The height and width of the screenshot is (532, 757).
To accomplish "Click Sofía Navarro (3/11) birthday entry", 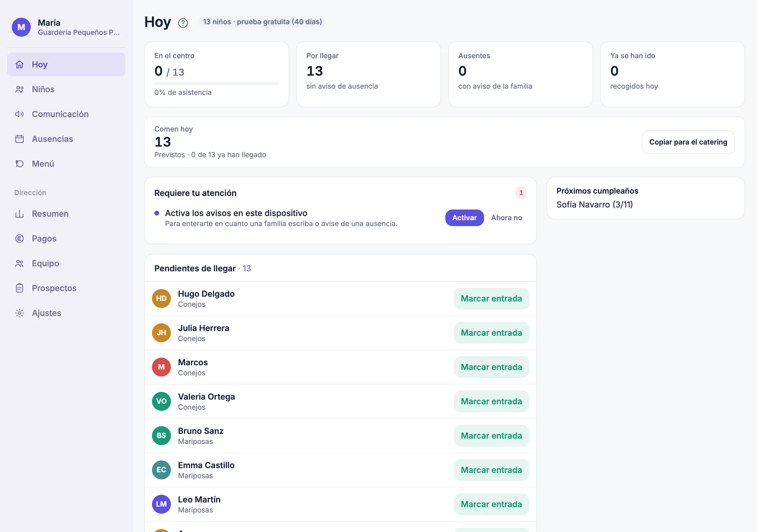I will pos(594,204).
